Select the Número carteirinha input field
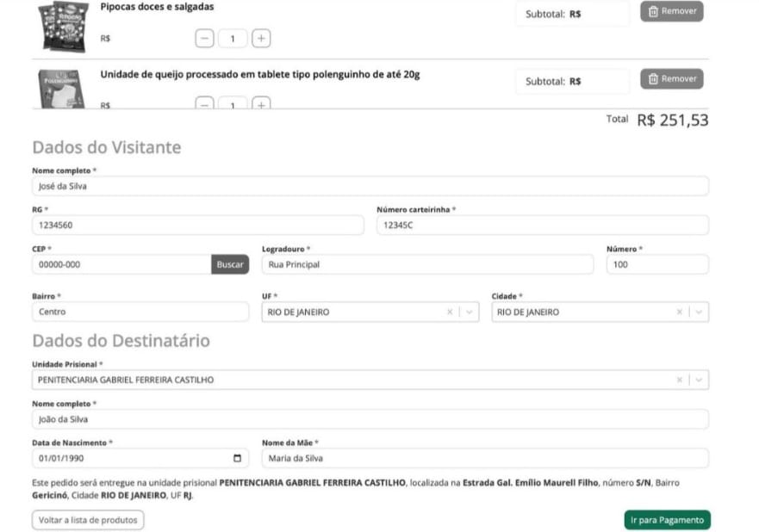Viewport: 759px width, 532px height. pyautogui.click(x=542, y=225)
